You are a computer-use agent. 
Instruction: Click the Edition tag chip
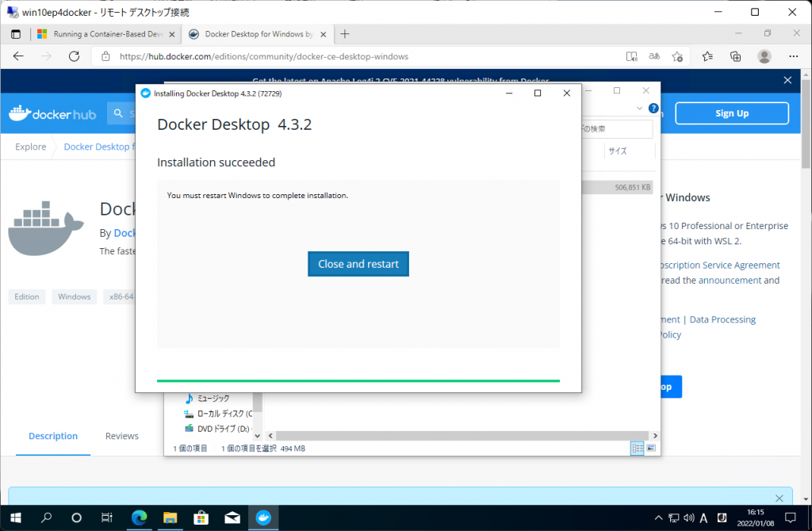27,296
